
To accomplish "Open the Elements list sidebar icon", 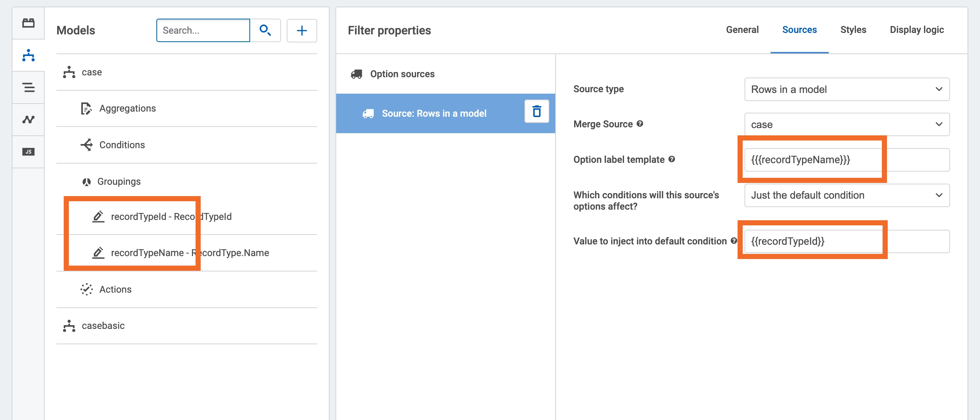I will click(28, 87).
